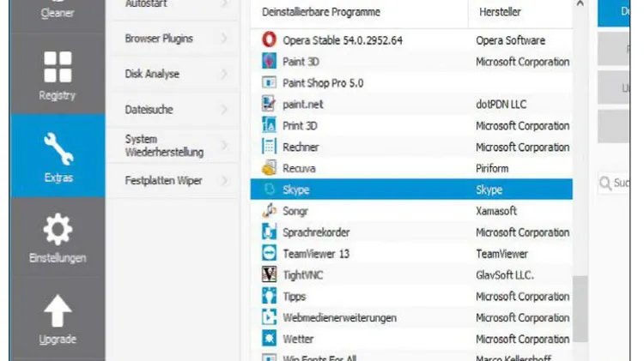Click manufacturer Piriform cell
Viewport: 644px width, 361px height.
[492, 168]
